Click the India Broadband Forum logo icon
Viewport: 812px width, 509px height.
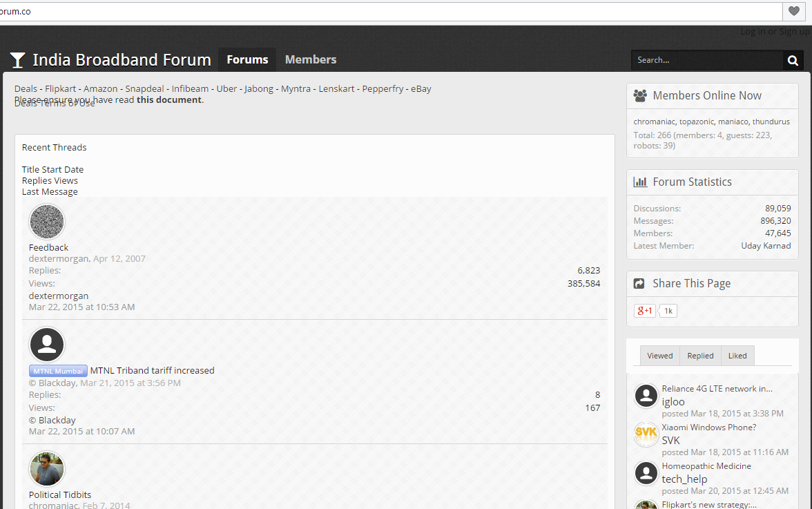(18, 61)
